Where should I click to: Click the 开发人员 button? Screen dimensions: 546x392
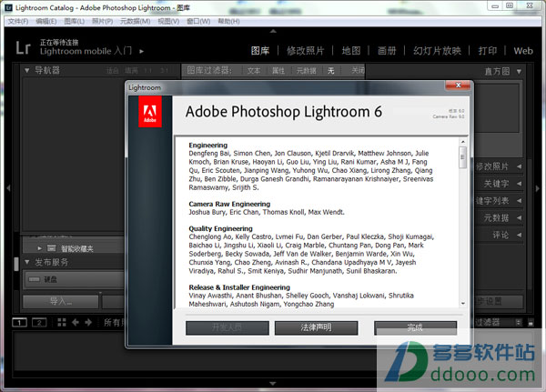pos(227,328)
